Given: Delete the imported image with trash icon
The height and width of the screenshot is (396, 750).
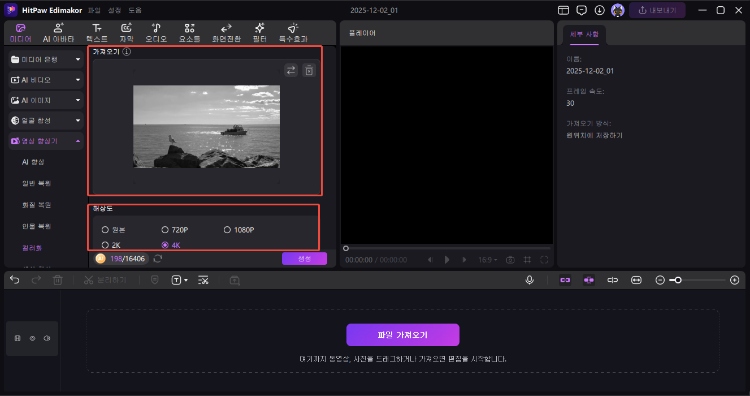Looking at the screenshot, I should pos(309,70).
